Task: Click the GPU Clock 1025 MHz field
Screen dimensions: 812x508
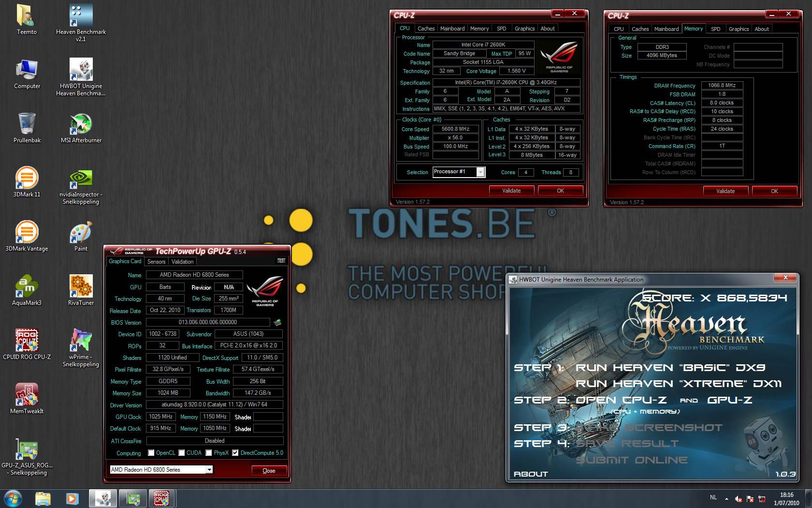Action: click(x=161, y=417)
